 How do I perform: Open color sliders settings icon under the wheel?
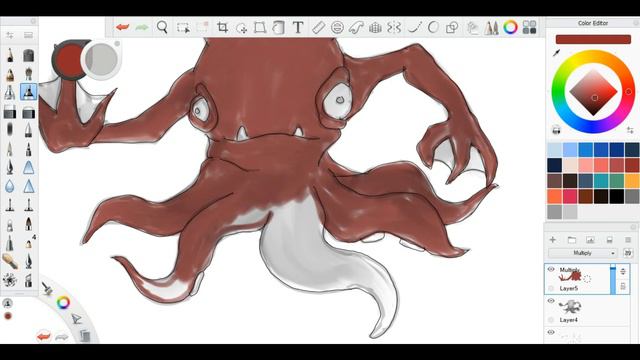[630, 130]
